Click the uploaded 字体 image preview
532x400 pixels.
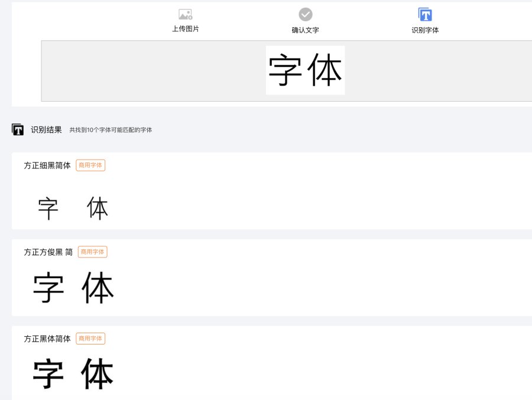pos(305,70)
